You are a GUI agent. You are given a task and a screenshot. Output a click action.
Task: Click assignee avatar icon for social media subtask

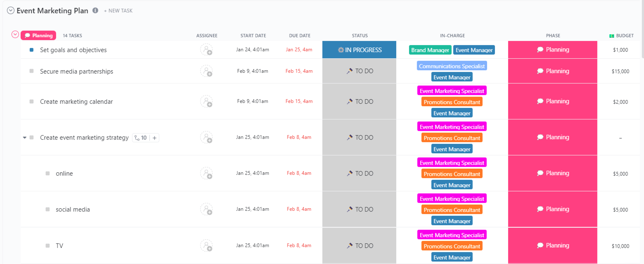click(206, 209)
